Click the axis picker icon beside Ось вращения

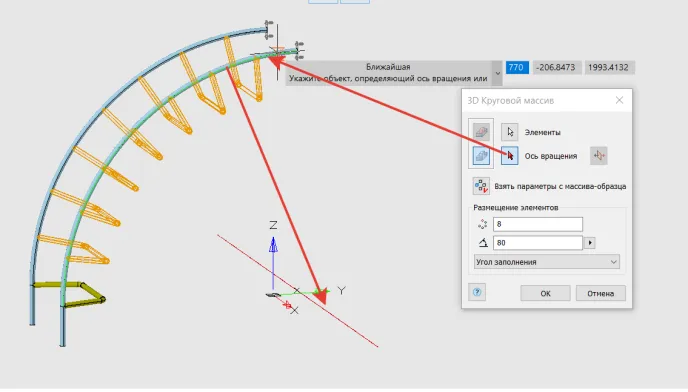(x=598, y=156)
